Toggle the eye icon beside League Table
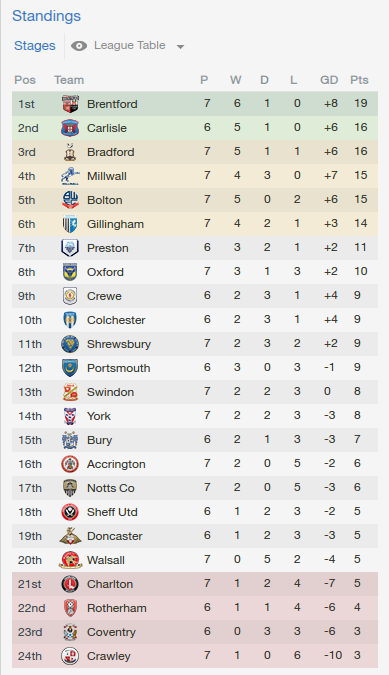The height and width of the screenshot is (675, 389). 79,46
